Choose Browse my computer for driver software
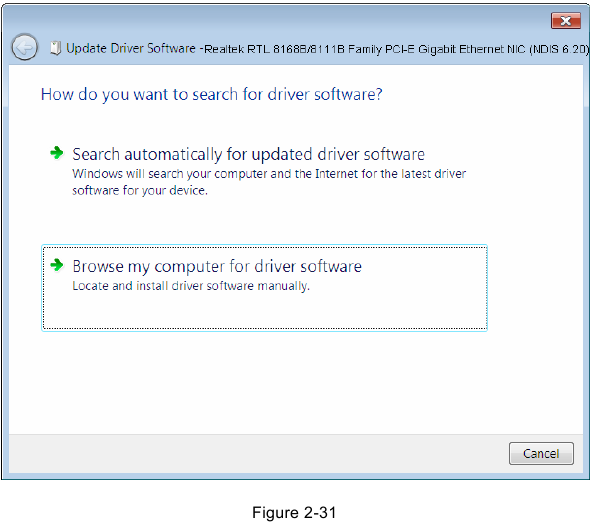 [264, 288]
